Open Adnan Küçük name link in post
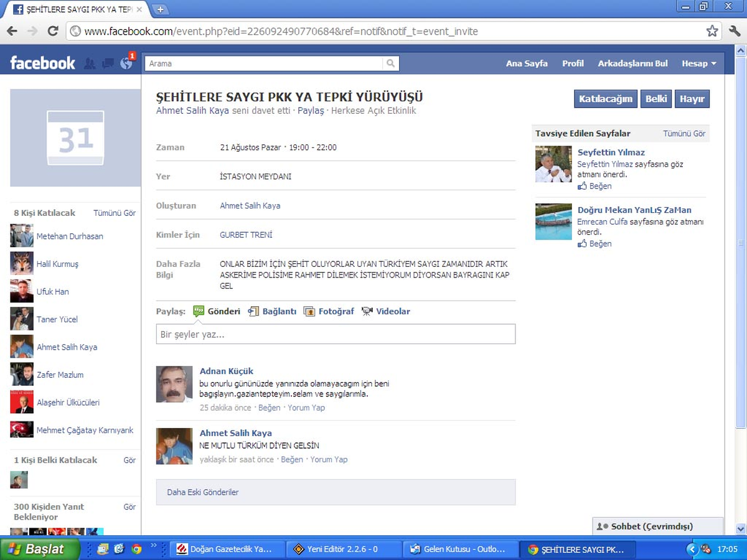The image size is (747, 560). [227, 371]
